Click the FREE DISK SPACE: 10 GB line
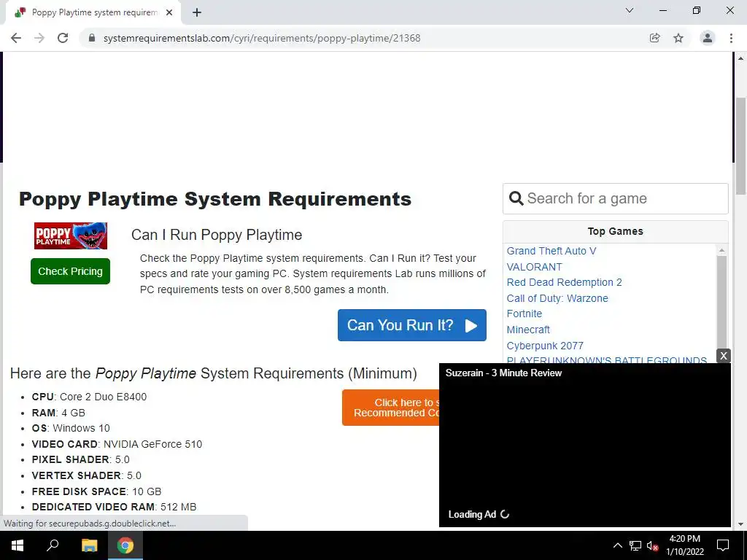The height and width of the screenshot is (560, 747). (96, 491)
